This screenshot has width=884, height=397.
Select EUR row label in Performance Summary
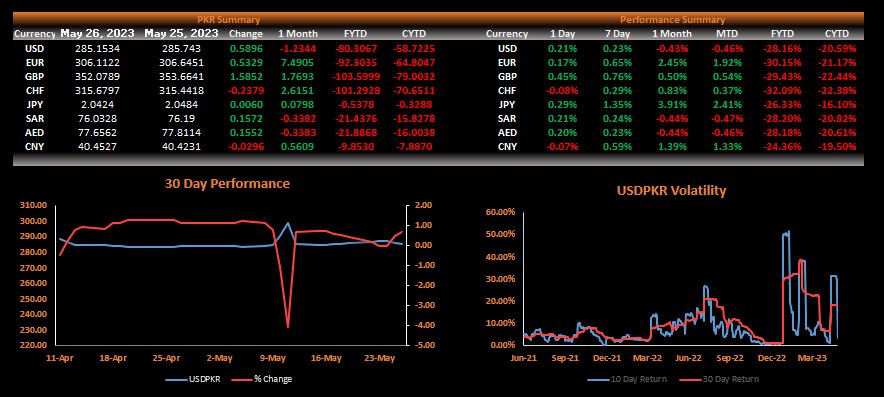pyautogui.click(x=507, y=63)
